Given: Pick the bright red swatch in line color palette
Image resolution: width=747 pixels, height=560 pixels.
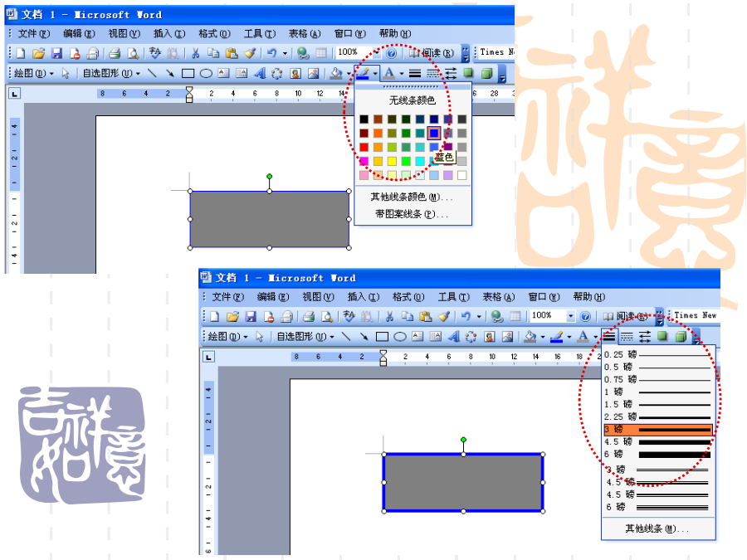Looking at the screenshot, I should tap(364, 147).
